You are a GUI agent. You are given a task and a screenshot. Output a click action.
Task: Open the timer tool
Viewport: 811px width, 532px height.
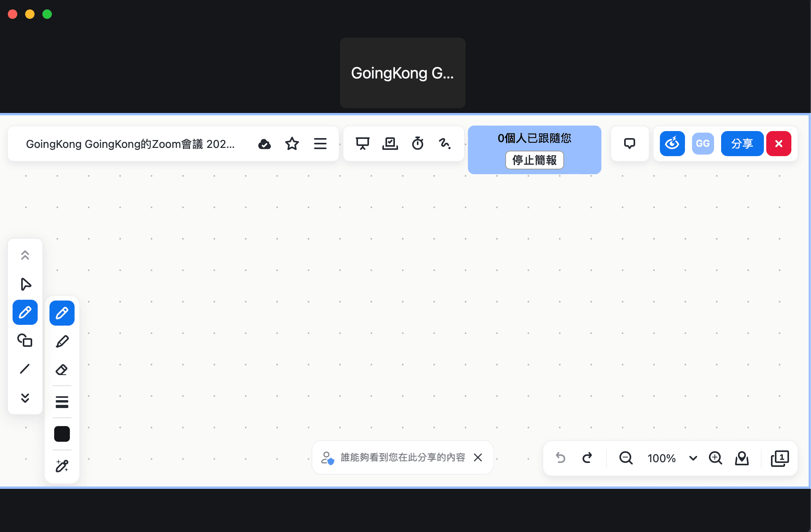pos(418,144)
